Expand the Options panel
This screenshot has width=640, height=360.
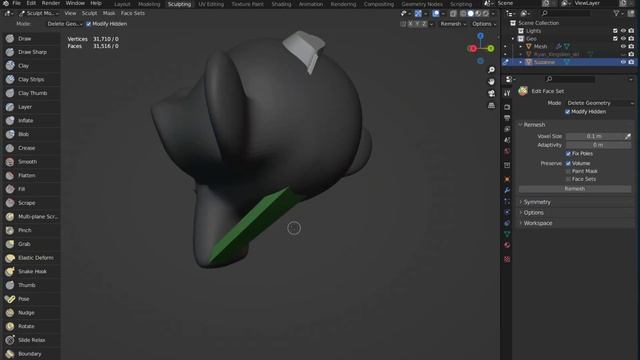point(533,213)
